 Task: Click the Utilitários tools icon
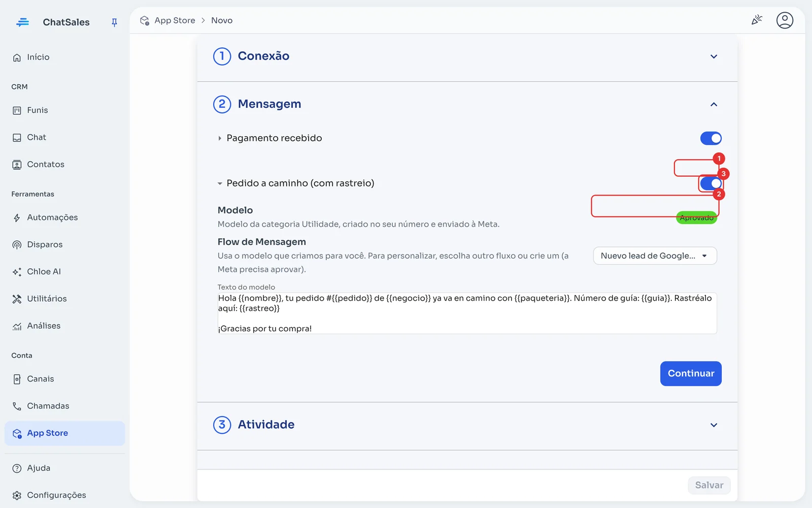[17, 299]
